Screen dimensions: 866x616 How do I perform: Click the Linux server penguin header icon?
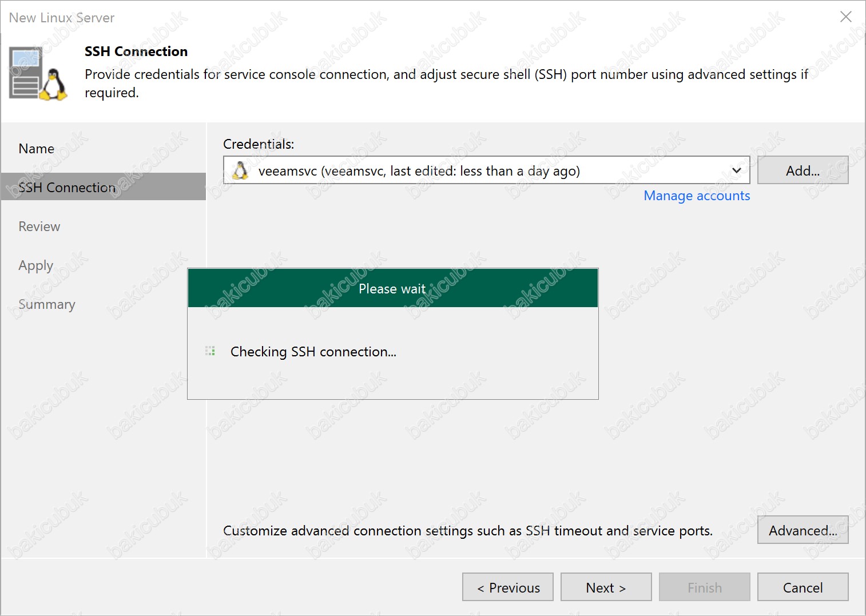coord(38,74)
